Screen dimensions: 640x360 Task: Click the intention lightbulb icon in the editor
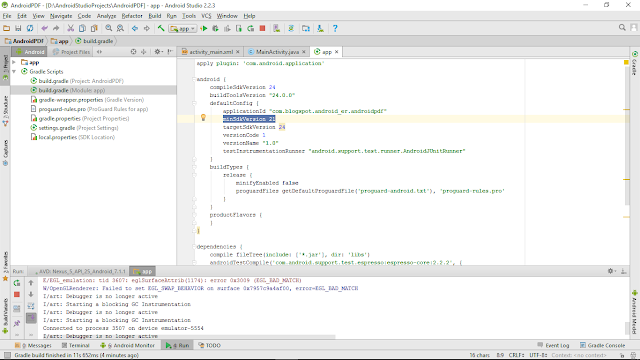(203, 118)
